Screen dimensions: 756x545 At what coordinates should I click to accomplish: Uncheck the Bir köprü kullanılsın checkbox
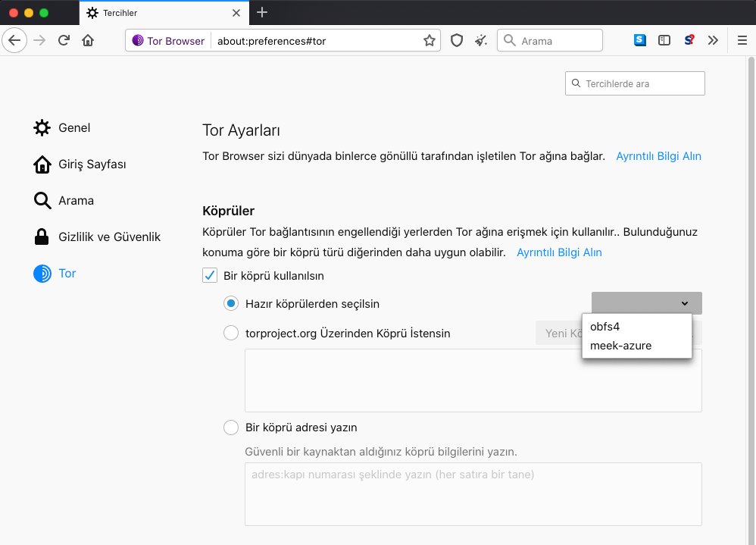click(210, 275)
